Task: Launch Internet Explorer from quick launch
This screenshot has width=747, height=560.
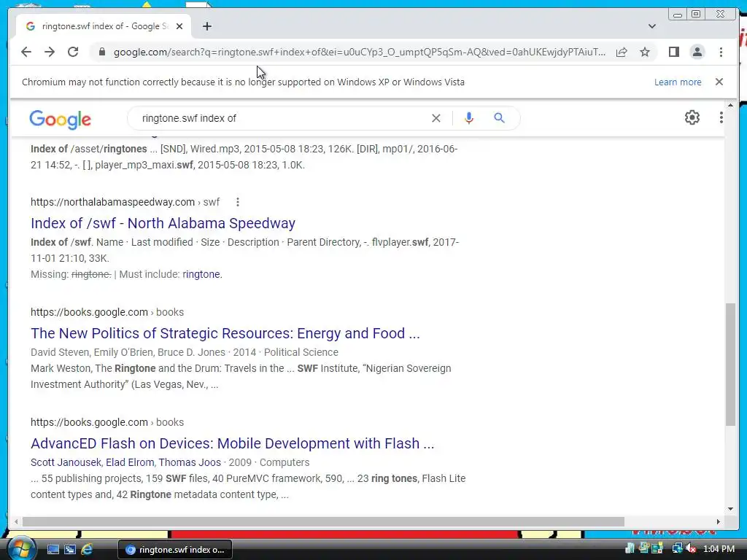Action: click(88, 550)
